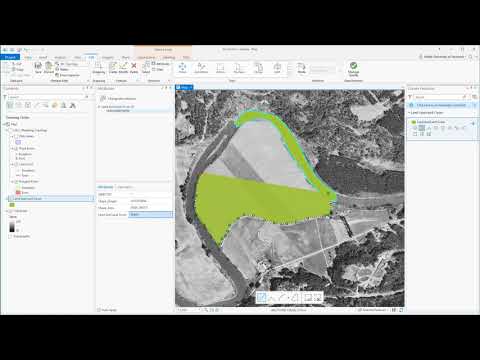Click the Create features icon
The width and height of the screenshot is (480, 360).
coord(113,68)
